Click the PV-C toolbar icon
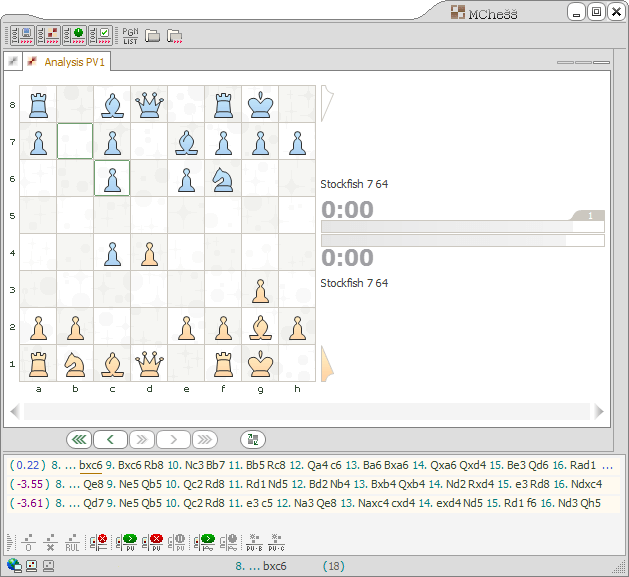629x577 pixels. click(x=276, y=542)
